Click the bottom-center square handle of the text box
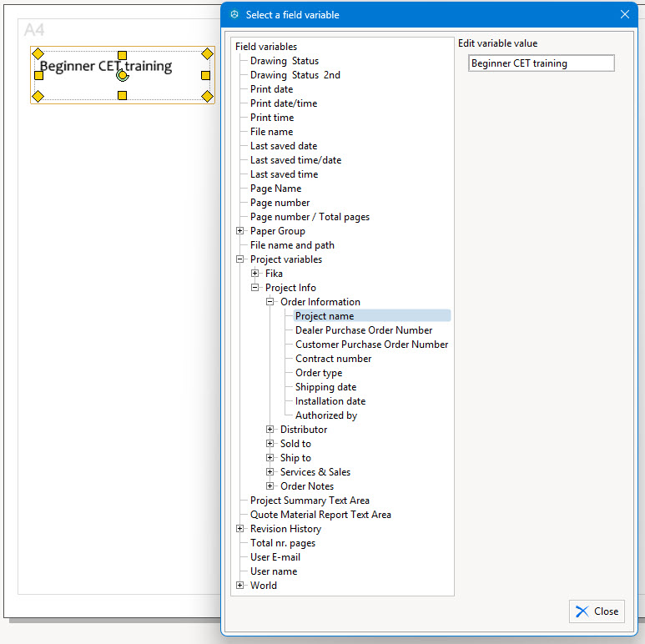 pyautogui.click(x=122, y=95)
